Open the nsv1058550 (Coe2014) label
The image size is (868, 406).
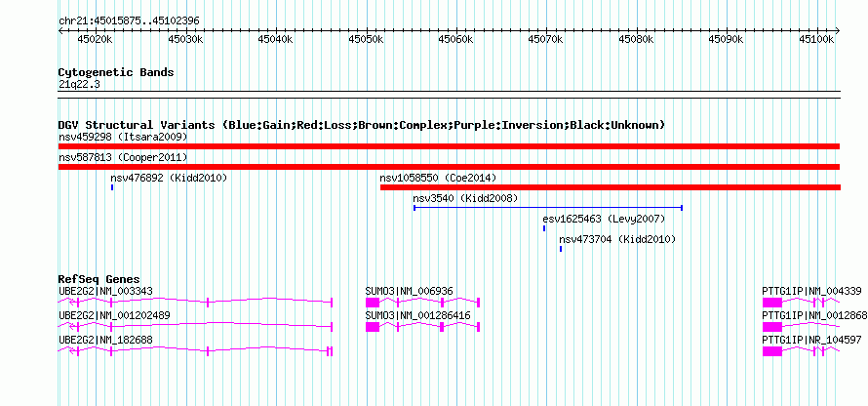click(x=438, y=178)
